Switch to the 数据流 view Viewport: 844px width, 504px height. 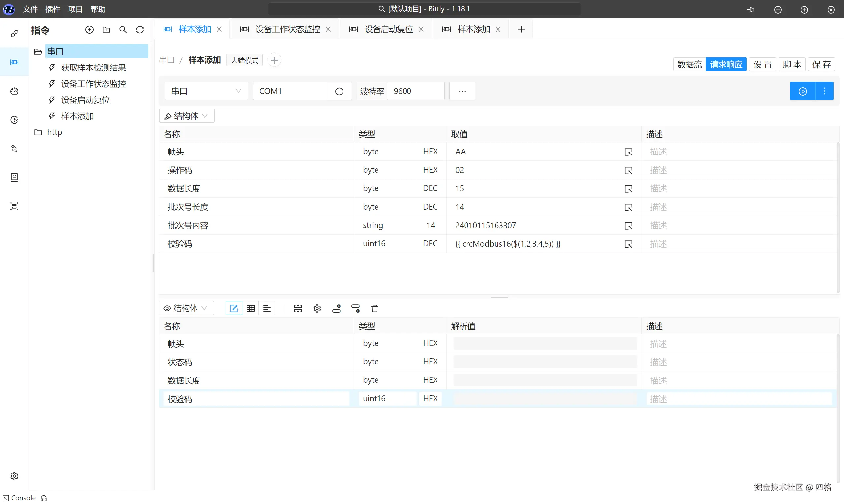click(x=689, y=64)
